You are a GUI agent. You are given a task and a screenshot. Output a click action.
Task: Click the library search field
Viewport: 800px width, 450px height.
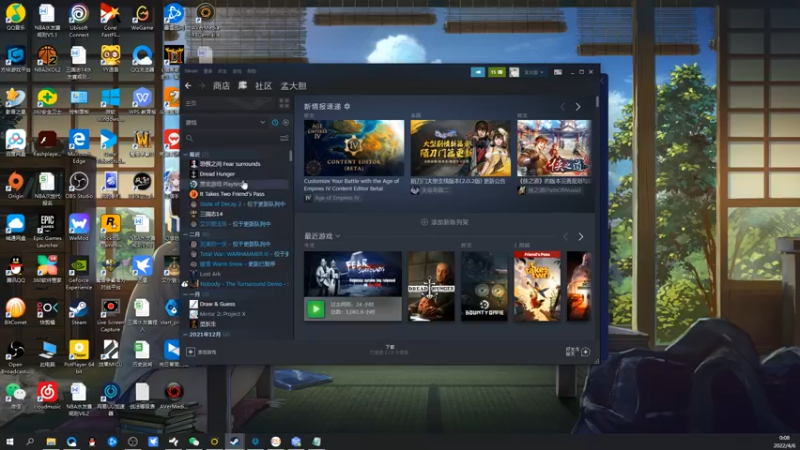pyautogui.click(x=231, y=138)
